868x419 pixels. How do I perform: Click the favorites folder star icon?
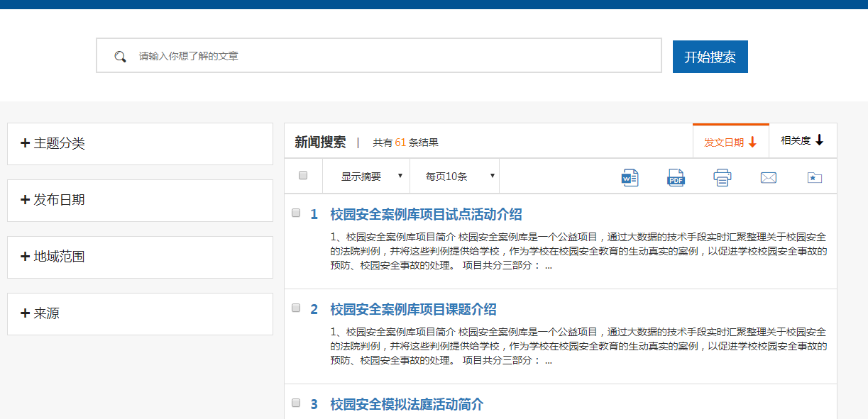point(814,177)
